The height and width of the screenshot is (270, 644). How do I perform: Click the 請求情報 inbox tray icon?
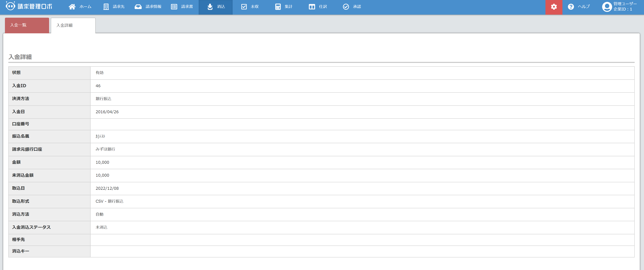click(x=138, y=7)
